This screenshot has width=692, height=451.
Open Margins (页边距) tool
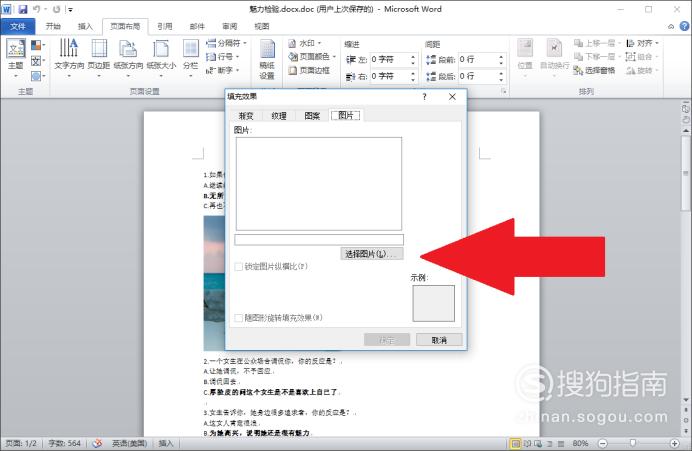99,56
